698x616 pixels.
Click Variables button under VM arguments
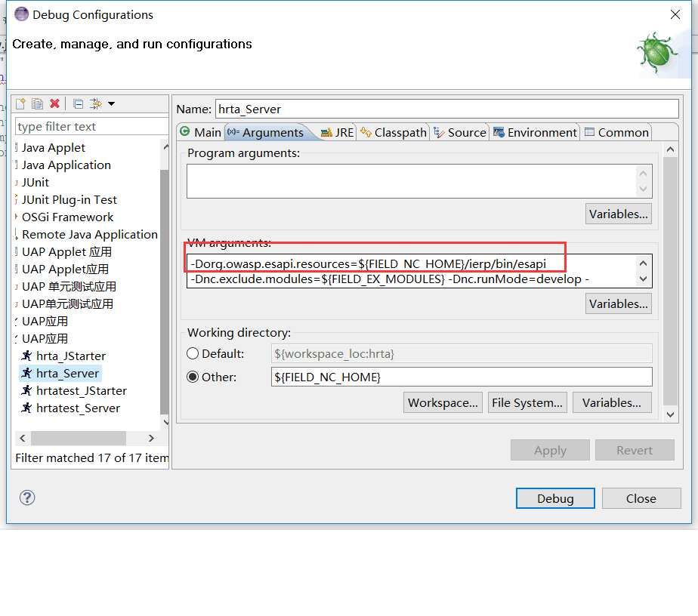(619, 303)
